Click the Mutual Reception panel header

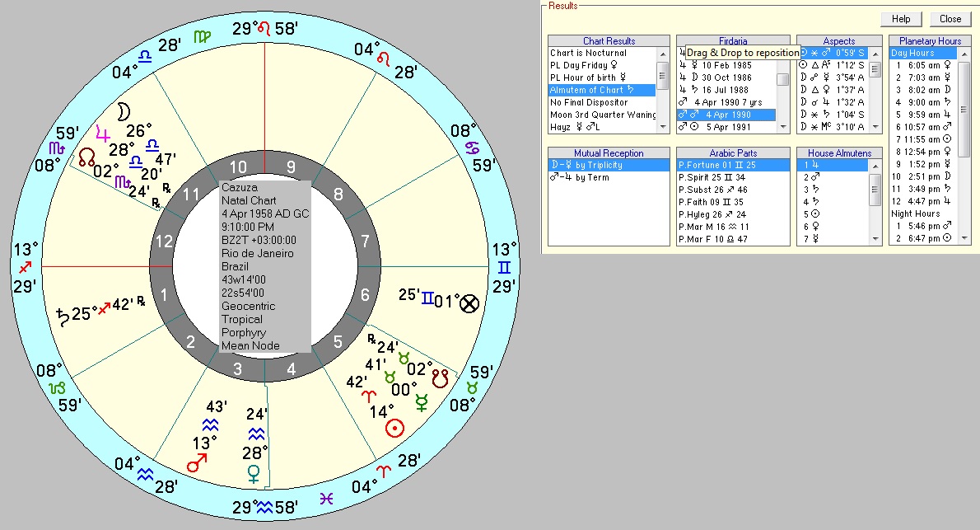pos(609,152)
